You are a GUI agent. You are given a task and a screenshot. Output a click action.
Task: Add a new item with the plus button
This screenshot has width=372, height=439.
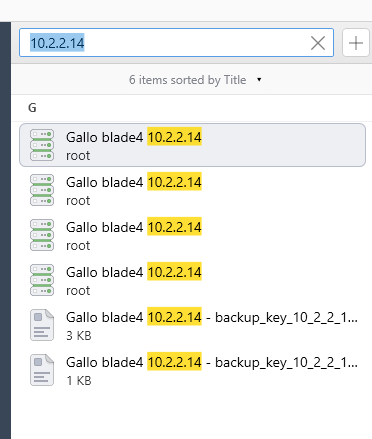(x=356, y=43)
